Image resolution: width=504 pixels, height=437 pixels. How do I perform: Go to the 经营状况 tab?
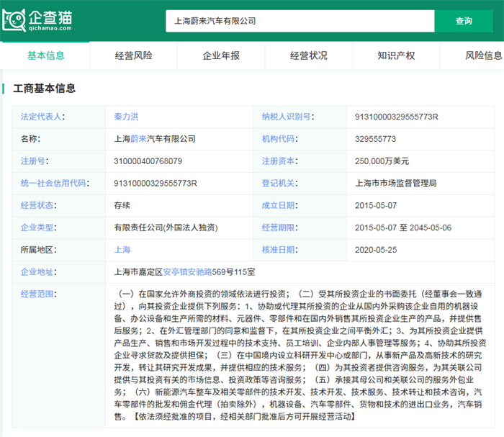coord(309,55)
